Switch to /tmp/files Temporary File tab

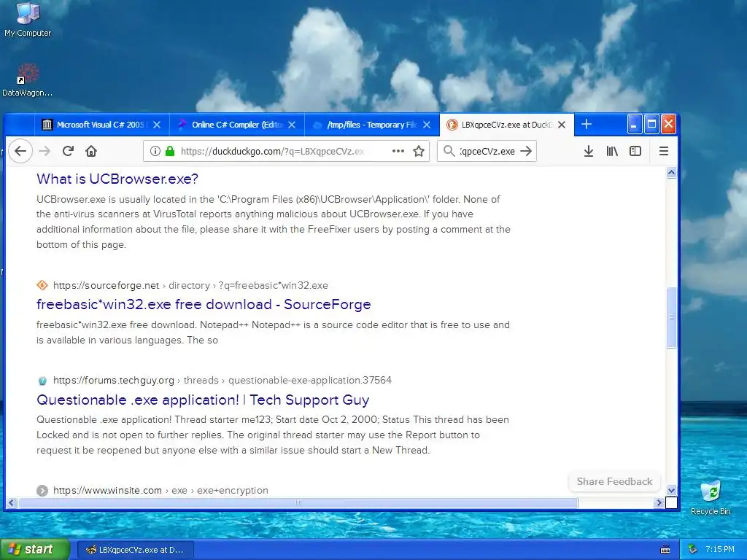point(371,125)
